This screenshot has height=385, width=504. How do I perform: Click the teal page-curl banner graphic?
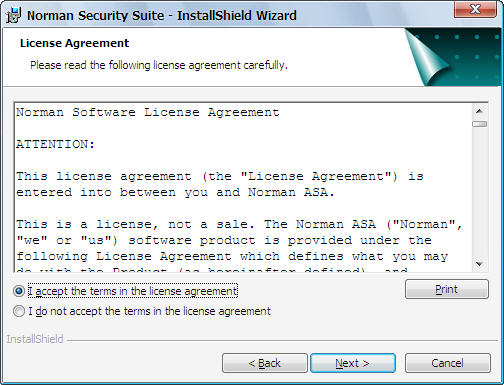click(x=453, y=57)
